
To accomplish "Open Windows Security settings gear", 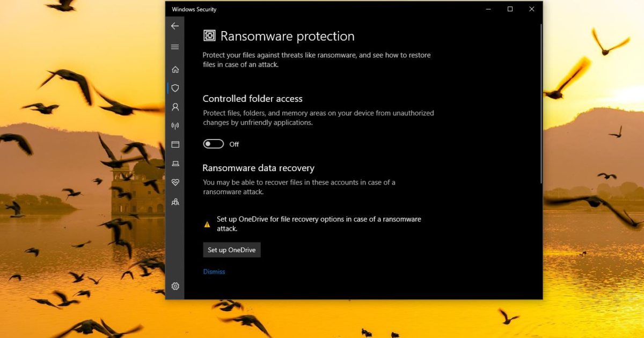I will click(175, 286).
